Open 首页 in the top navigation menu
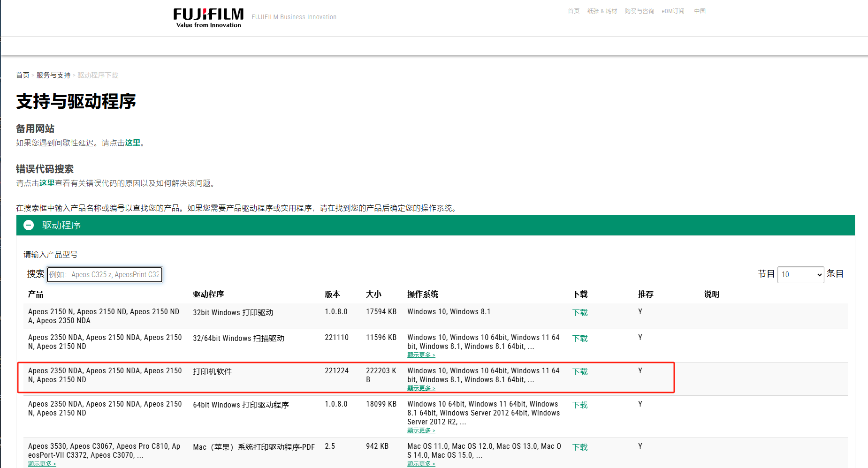Image resolution: width=868 pixels, height=468 pixels. point(573,11)
